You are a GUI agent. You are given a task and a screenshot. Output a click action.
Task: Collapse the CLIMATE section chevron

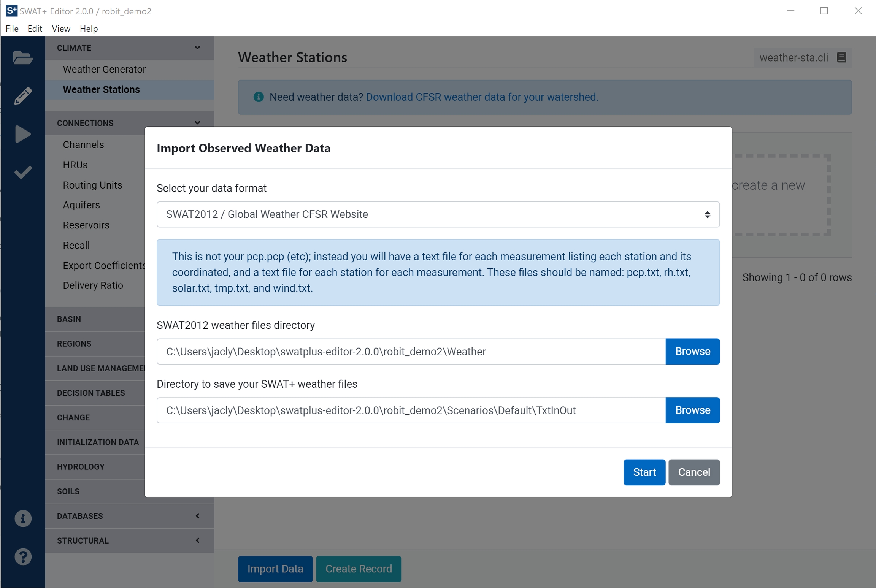[197, 48]
